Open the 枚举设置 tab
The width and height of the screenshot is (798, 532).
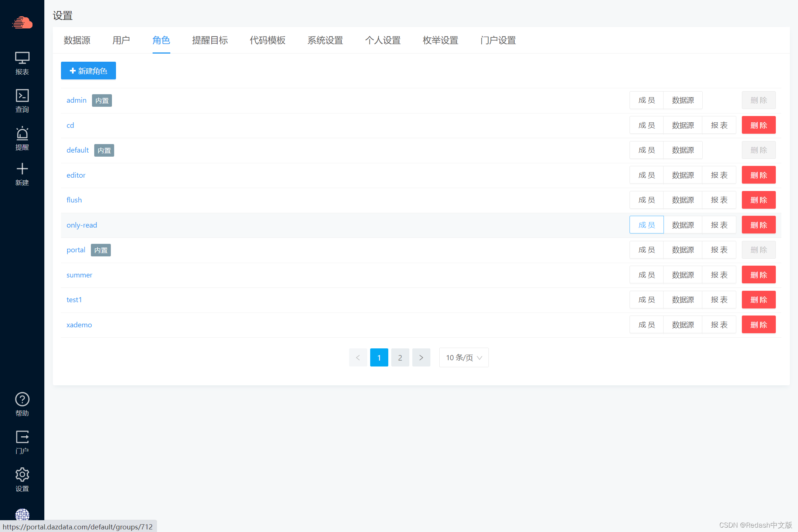pos(440,41)
